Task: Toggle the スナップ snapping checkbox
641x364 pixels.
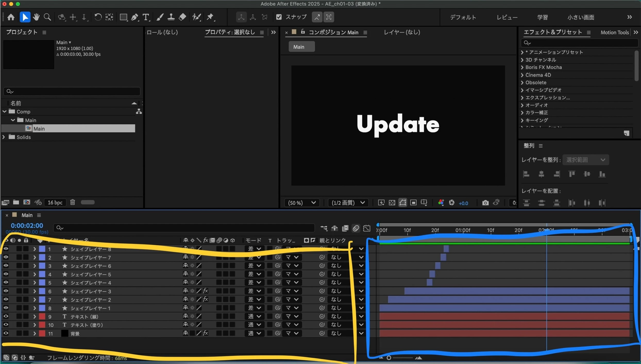Action: 279,17
